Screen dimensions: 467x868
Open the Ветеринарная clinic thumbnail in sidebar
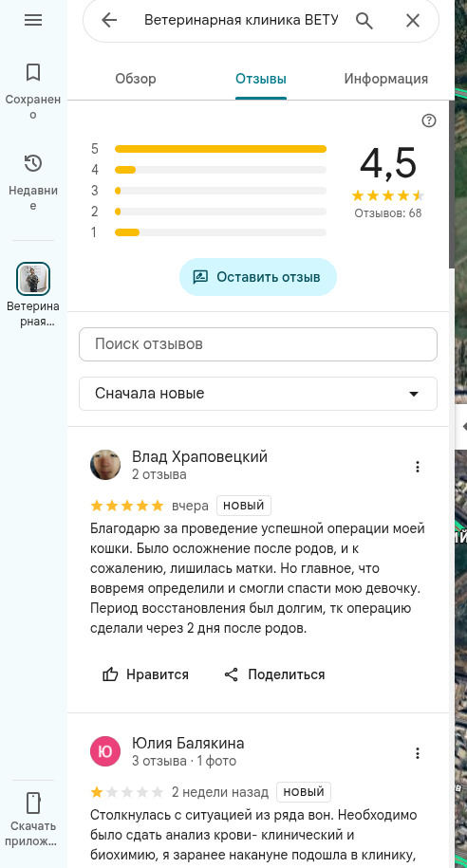coord(33,279)
